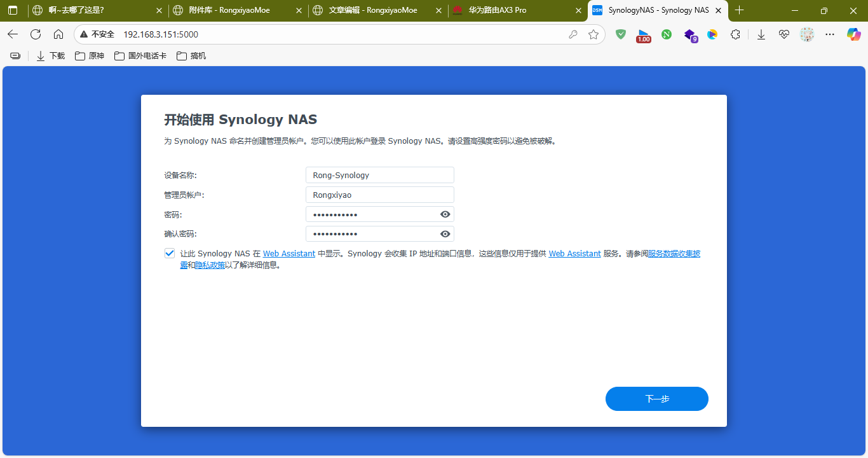868x458 pixels.
Task: Open the extension with 1.00 badge
Action: [644, 35]
